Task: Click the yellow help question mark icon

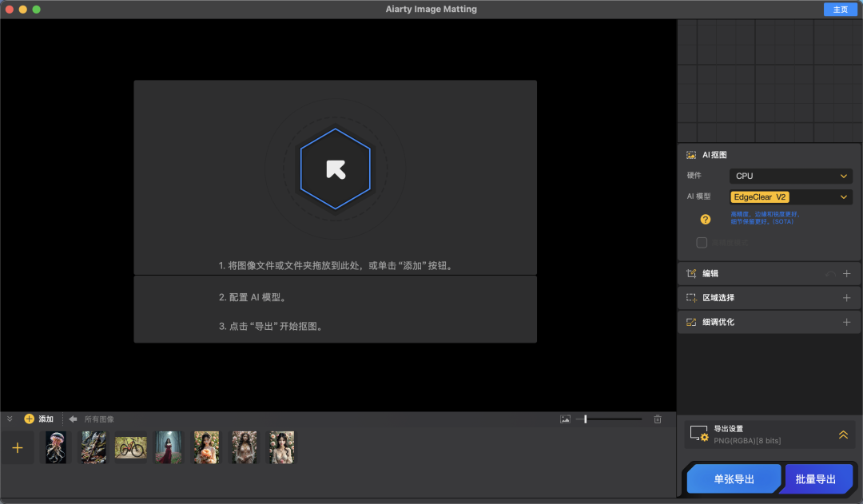Action: [706, 219]
